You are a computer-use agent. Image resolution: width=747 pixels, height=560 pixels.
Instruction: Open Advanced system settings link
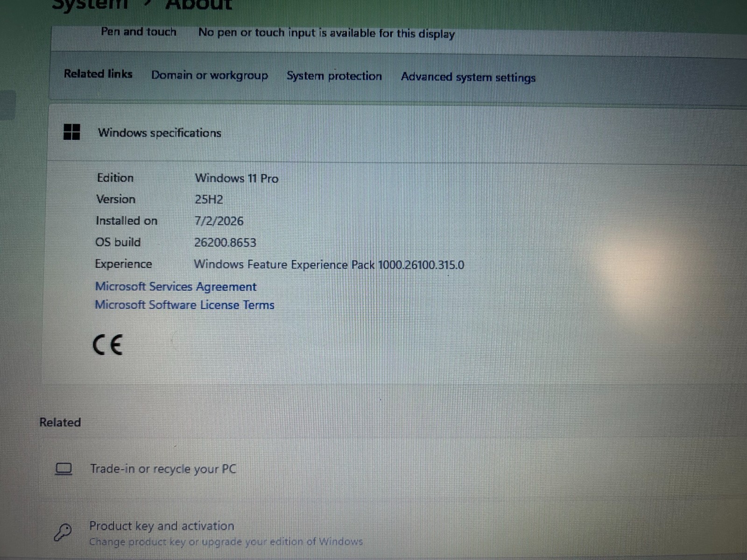(x=468, y=77)
